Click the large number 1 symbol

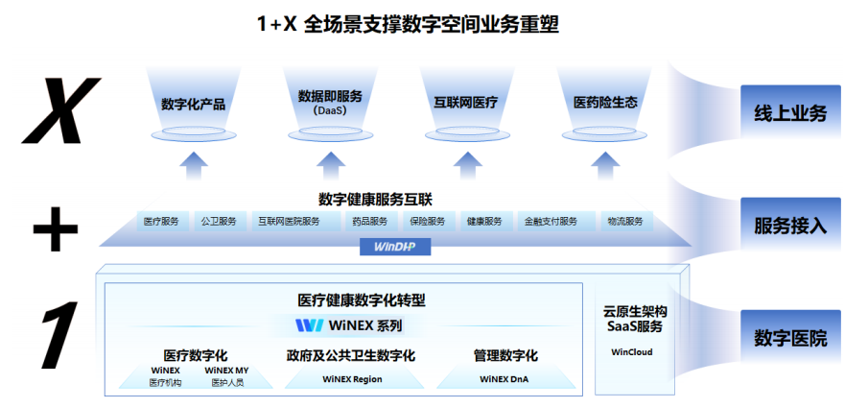[x=54, y=334]
